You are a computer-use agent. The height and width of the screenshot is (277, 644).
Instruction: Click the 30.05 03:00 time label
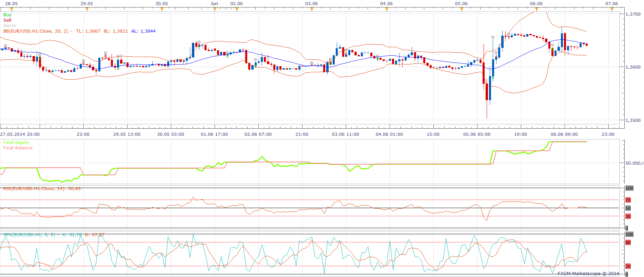(171, 134)
